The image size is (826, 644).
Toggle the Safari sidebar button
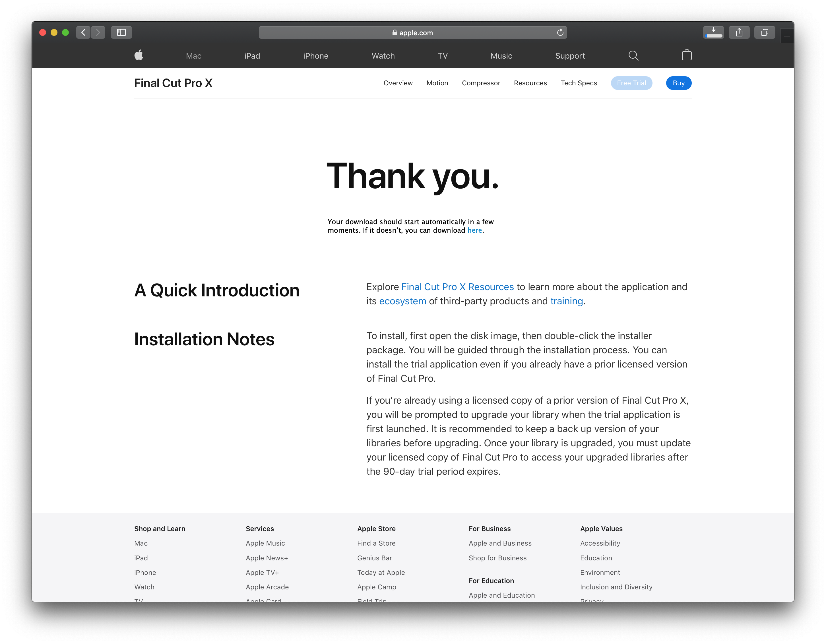(121, 32)
